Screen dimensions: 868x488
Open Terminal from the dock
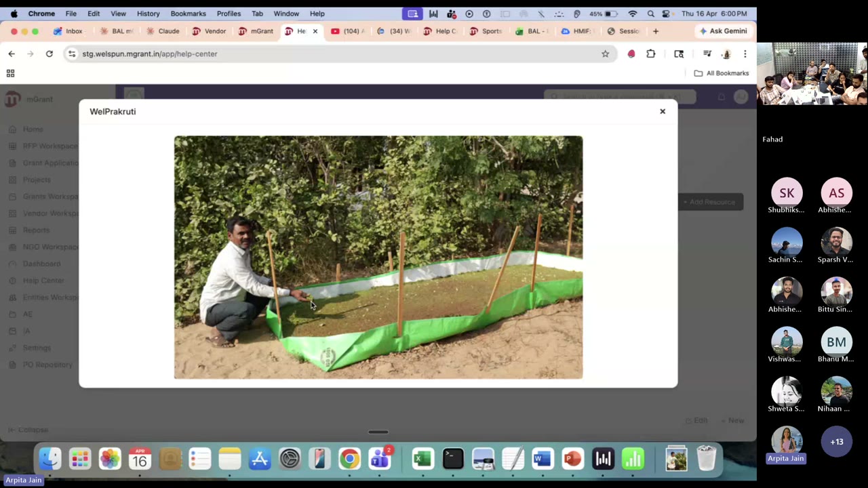(x=452, y=459)
